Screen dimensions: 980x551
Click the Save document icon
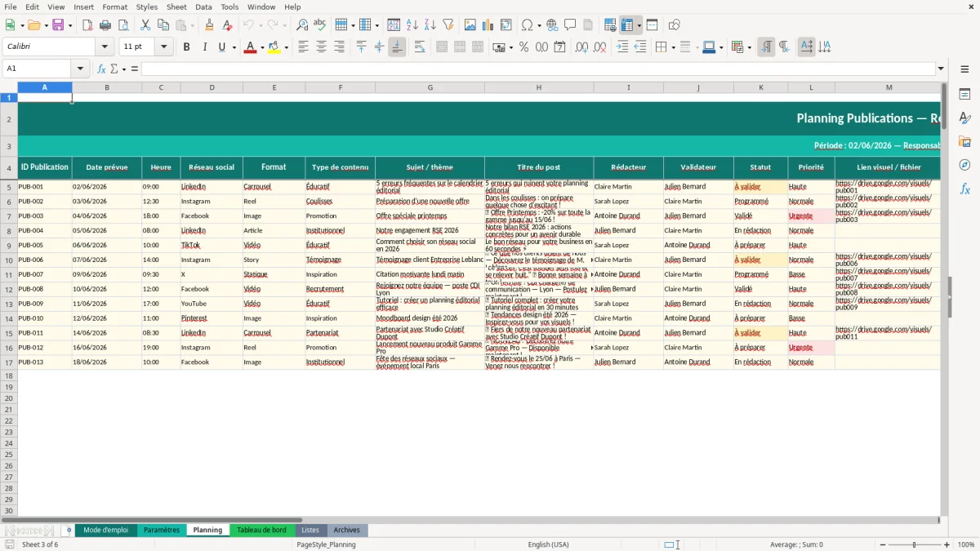click(x=58, y=25)
